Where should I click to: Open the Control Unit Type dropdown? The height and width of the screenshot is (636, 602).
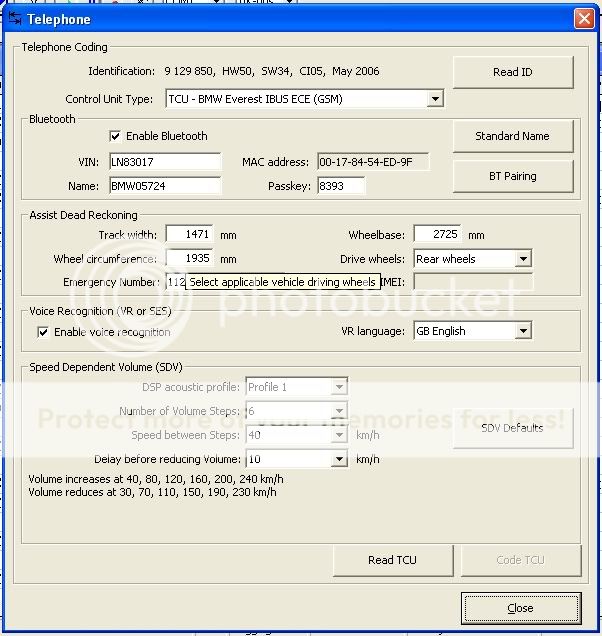434,99
